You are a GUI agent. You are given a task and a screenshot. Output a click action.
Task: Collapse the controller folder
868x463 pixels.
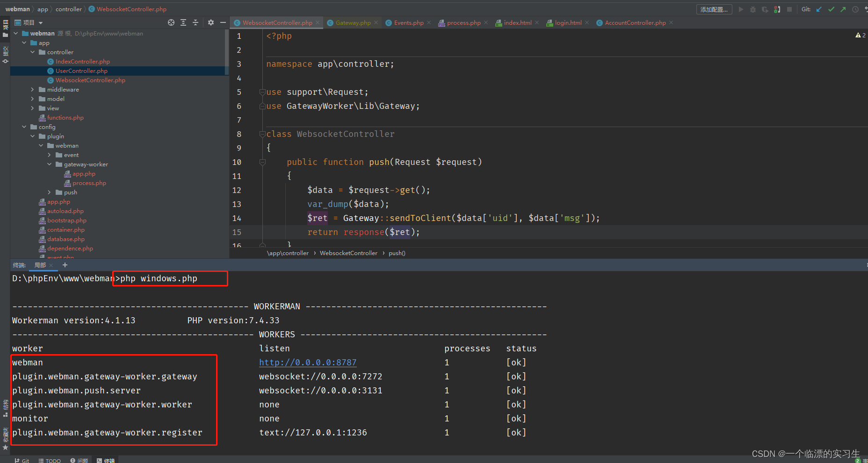(33, 52)
